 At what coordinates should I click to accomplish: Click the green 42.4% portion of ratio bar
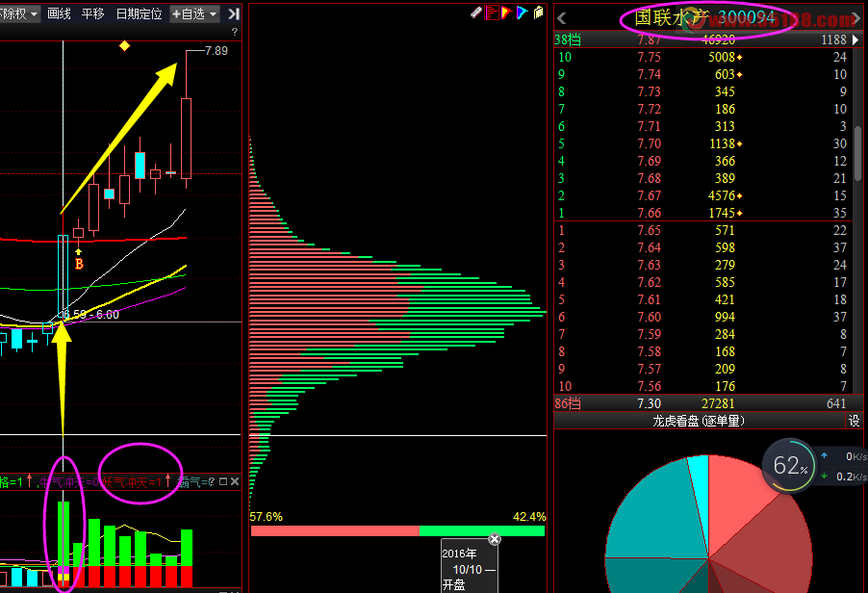pos(482,531)
